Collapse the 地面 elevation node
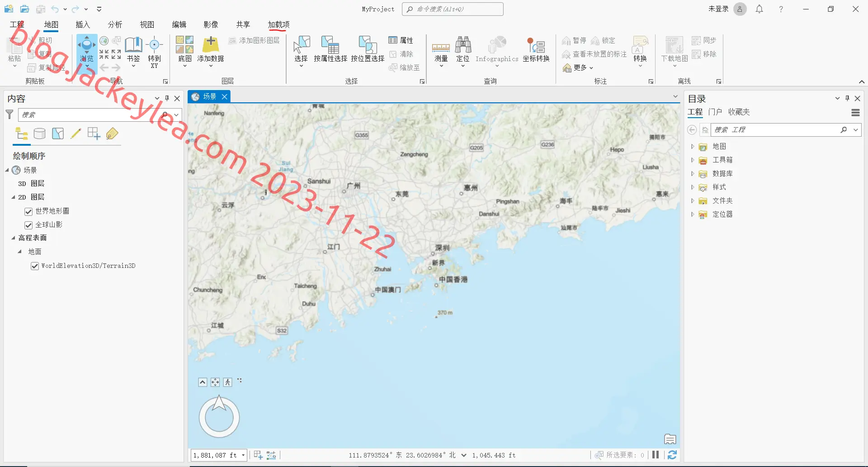Viewport: 868px width, 467px height. click(x=19, y=252)
